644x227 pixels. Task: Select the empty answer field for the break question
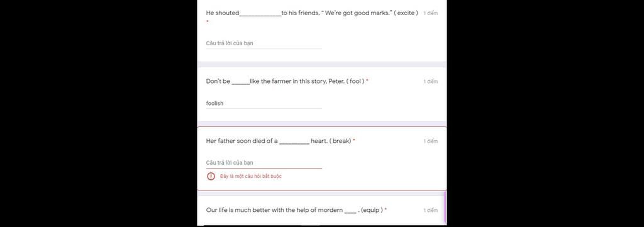(x=264, y=163)
